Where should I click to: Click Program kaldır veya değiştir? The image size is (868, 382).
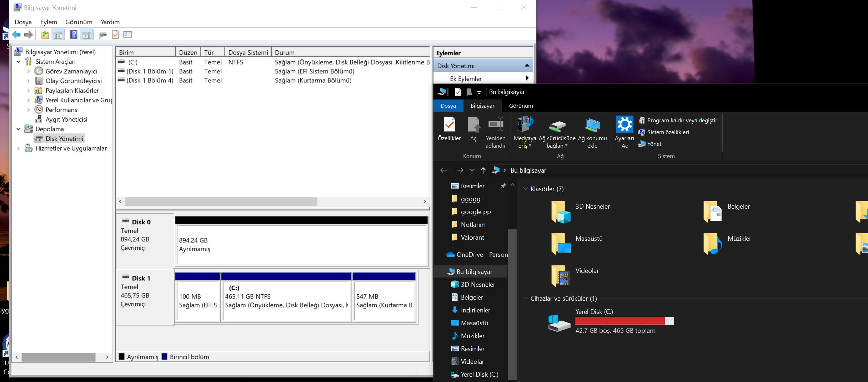(682, 121)
